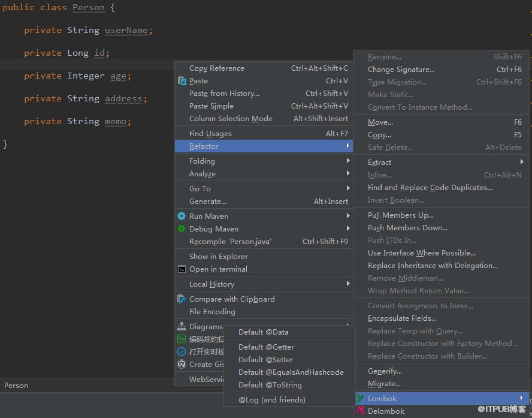The image size is (532, 418).
Task: Expand the Refactor submenu arrow
Action: coord(347,146)
